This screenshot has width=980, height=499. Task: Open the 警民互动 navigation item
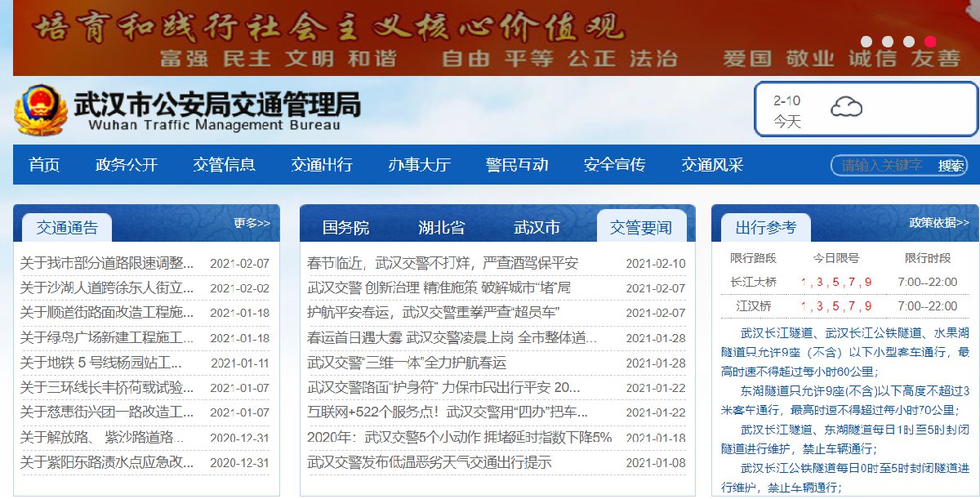pos(516,165)
